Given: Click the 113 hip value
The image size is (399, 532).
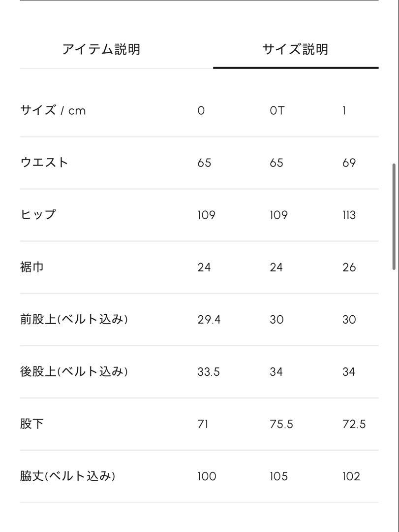Looking at the screenshot, I should [349, 215].
